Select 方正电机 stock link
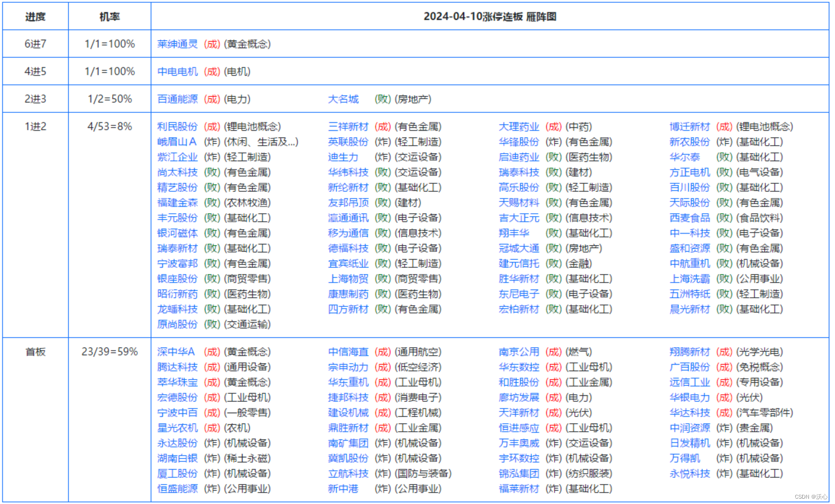This screenshot has height=504, width=835. click(690, 172)
